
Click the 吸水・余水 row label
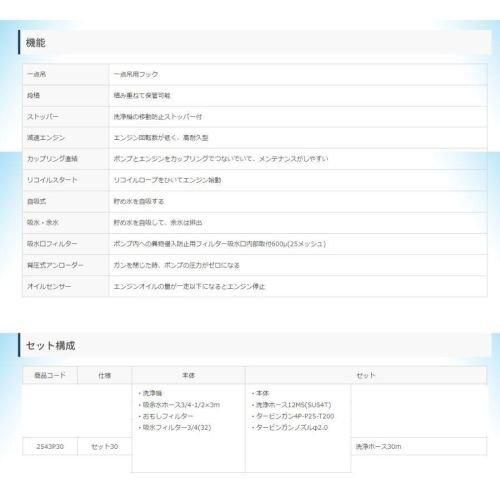point(43,222)
